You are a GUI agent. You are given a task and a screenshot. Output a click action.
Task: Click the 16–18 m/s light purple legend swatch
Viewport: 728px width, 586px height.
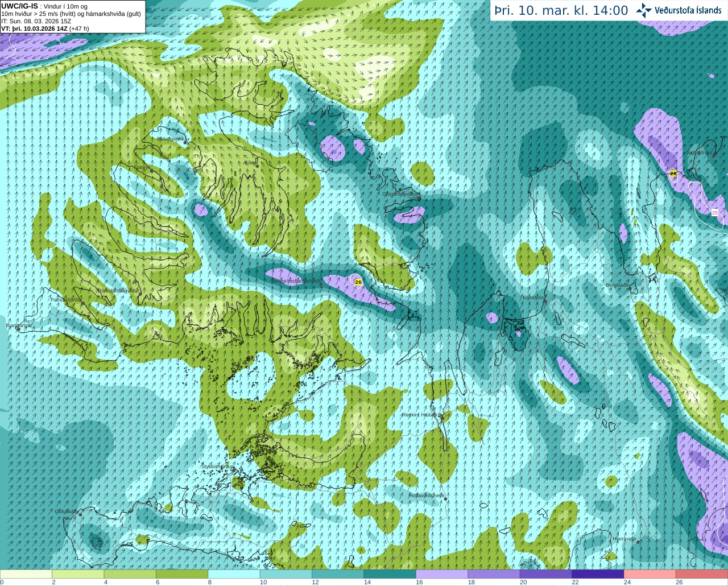point(442,574)
